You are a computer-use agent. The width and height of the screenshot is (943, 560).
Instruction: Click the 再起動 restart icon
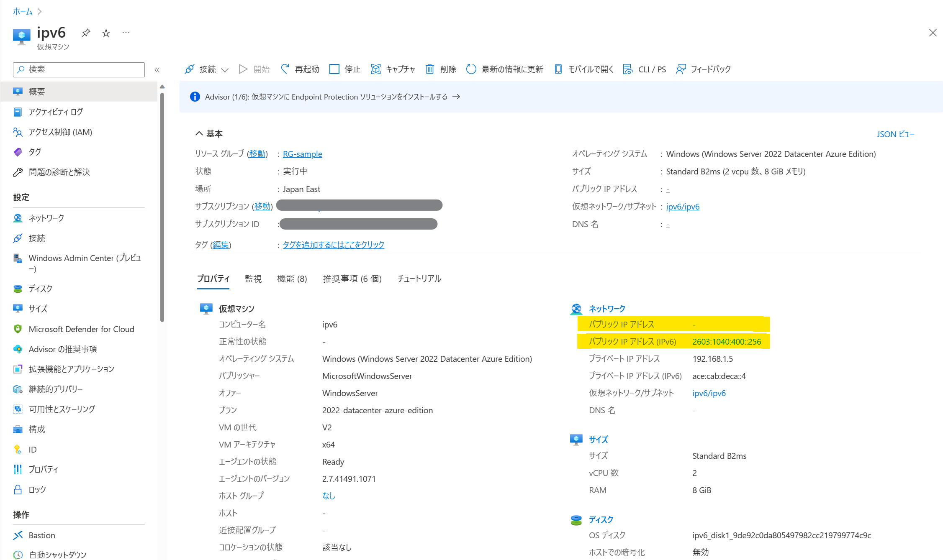(285, 69)
